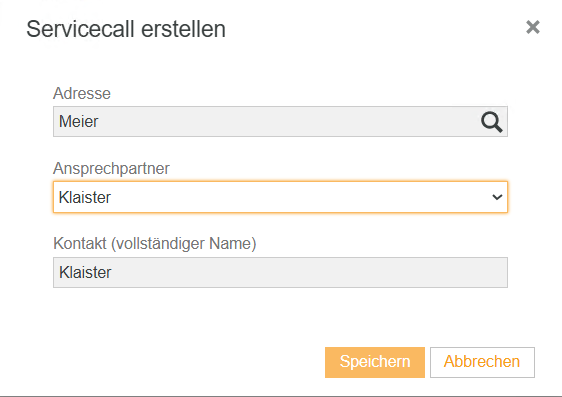Look up an address with the search glass
Screen dimensions: 562x397
tap(492, 122)
